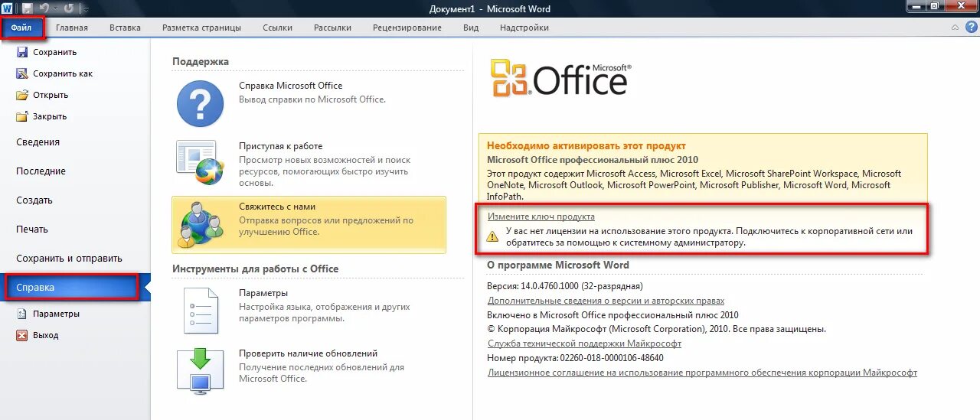Image resolution: width=980 pixels, height=420 pixels.
Task: Click the Проверить наличие обновлений heading text
Action: coord(308,353)
